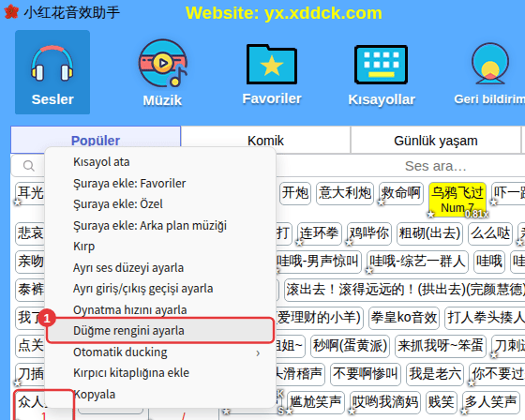
Task: Play the 拳皇ko音效 sound button
Action: click(x=403, y=317)
